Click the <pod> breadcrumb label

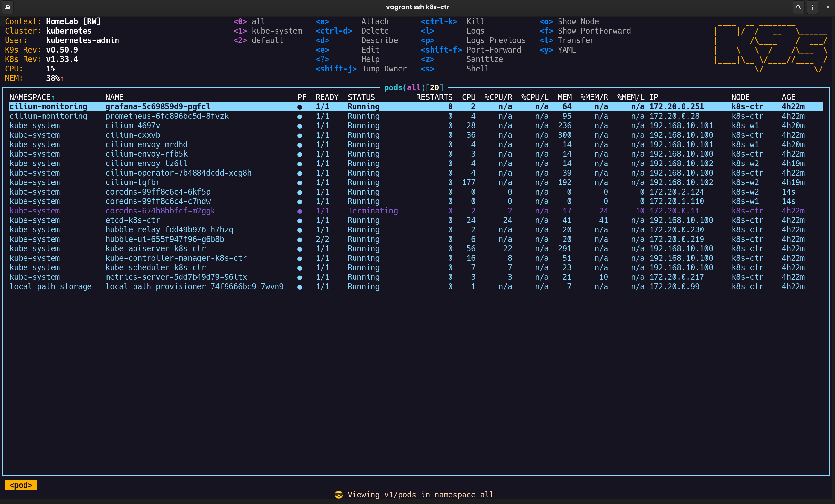21,485
